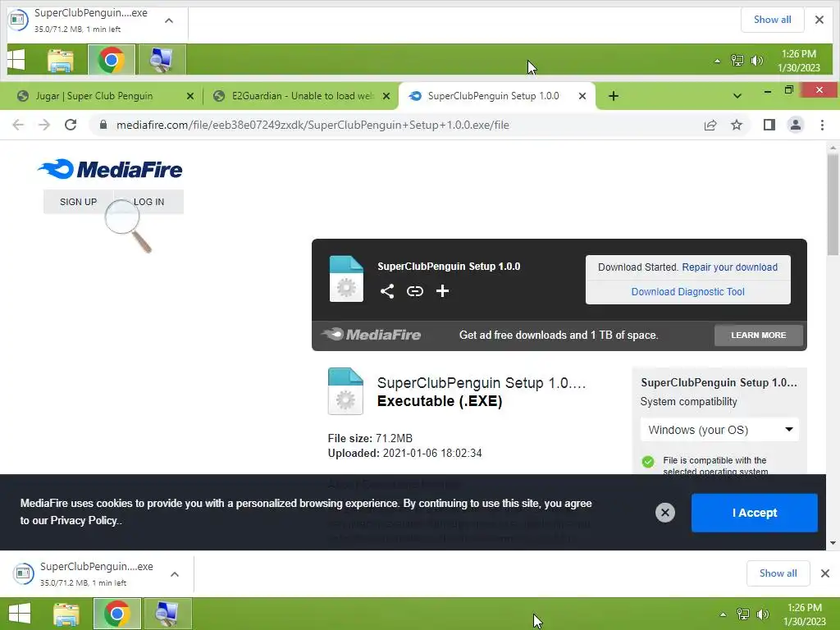Click 'Get ad free downloads' banner text
This screenshot has width=840, height=630.
(x=559, y=336)
